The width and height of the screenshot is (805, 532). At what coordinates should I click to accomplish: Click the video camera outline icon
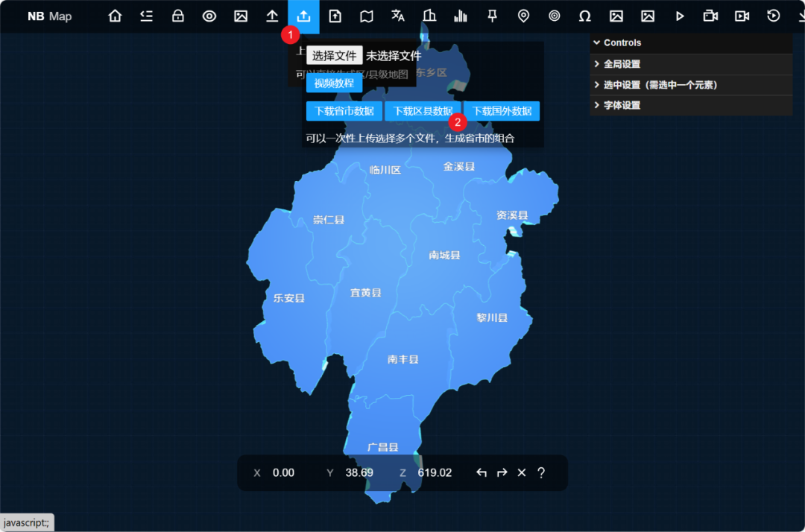(710, 16)
